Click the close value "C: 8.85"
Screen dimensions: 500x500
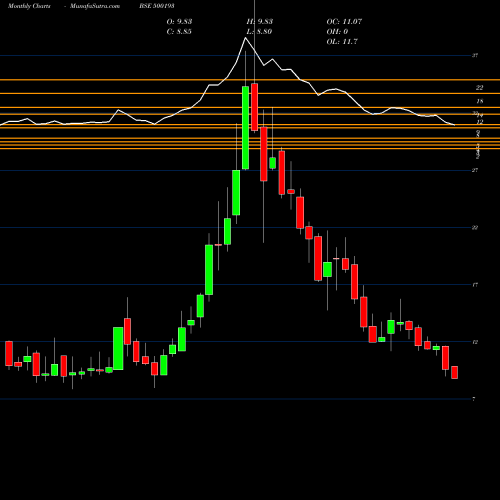coord(179,32)
